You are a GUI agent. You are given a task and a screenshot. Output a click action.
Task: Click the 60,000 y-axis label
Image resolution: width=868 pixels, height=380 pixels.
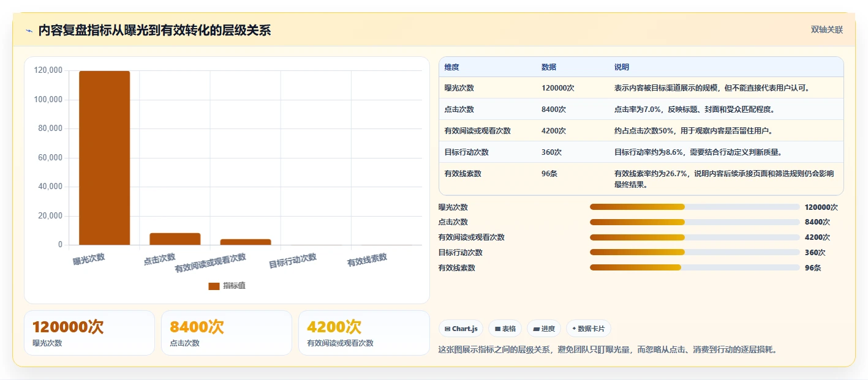(50, 158)
